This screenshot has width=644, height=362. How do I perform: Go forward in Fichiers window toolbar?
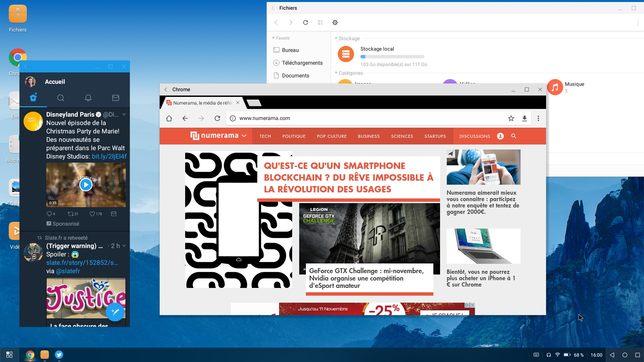coord(291,22)
